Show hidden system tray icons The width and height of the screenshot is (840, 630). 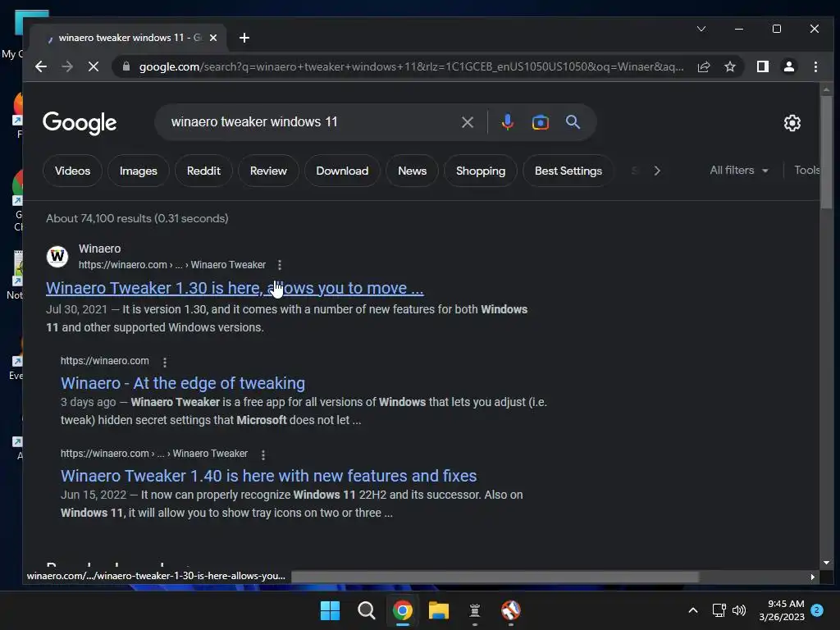[x=692, y=610]
